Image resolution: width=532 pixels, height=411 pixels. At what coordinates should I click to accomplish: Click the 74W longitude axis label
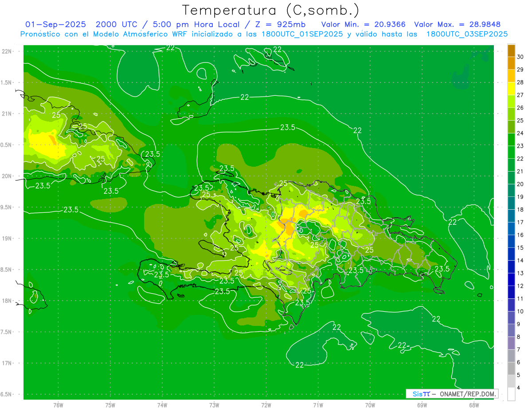click(162, 405)
